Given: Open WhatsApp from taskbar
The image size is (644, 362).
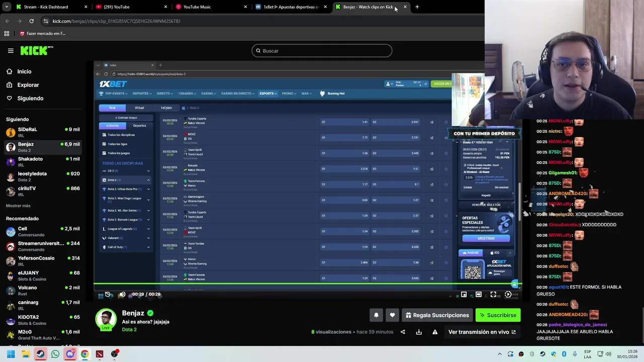Looking at the screenshot, I should pos(55,354).
